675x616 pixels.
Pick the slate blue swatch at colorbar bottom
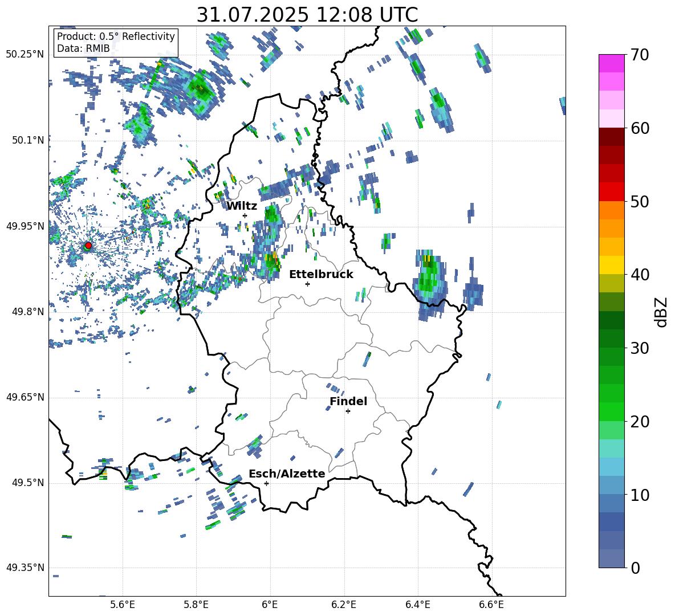(x=611, y=558)
